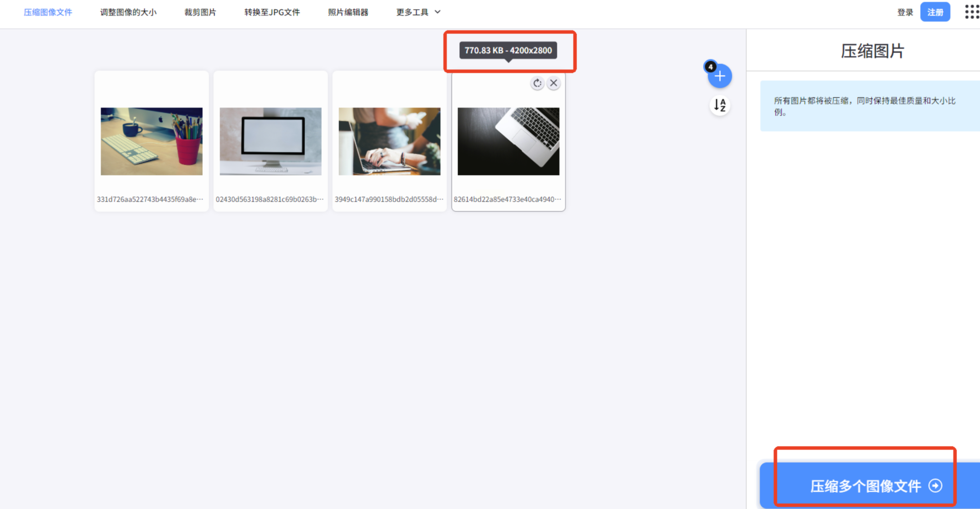
Task: Expand the 更多工具 dropdown arrow
Action: (438, 12)
